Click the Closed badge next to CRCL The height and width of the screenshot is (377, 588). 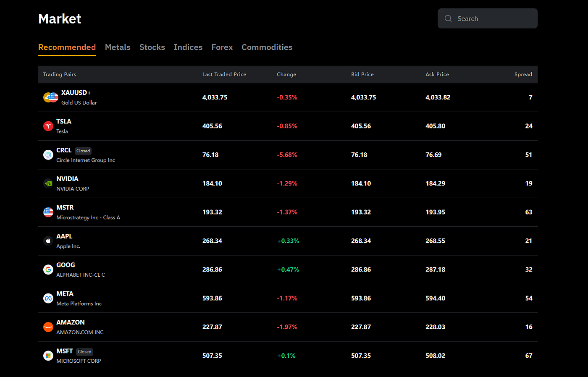(83, 151)
